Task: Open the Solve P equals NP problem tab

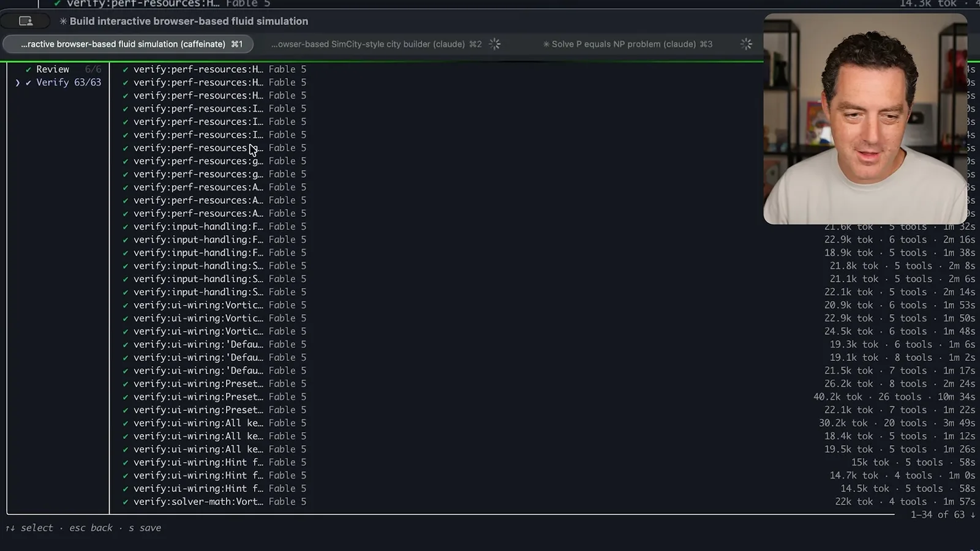Action: point(628,44)
